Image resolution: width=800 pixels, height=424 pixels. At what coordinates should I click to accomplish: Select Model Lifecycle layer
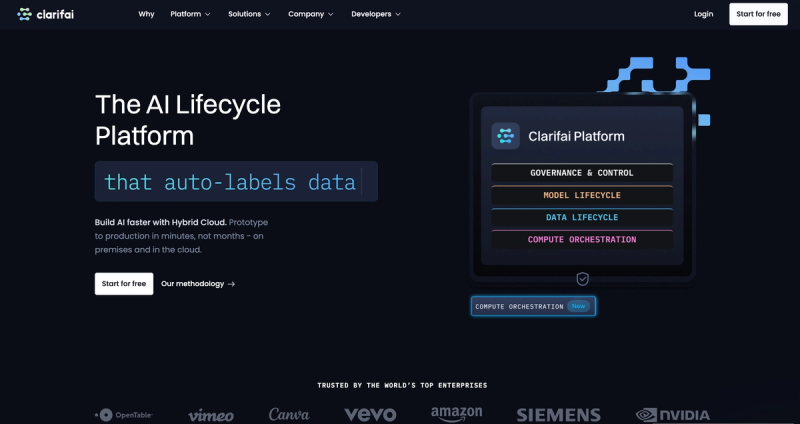click(582, 195)
